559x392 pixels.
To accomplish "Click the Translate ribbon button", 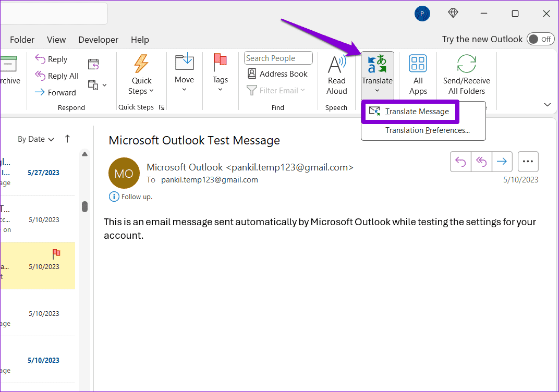I will click(377, 75).
